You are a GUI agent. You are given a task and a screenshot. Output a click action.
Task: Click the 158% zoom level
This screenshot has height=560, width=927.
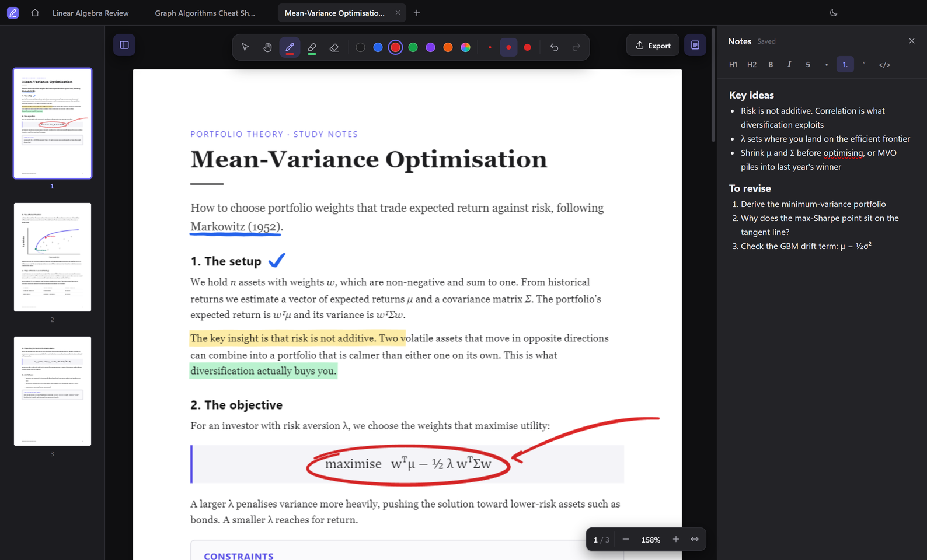click(651, 540)
